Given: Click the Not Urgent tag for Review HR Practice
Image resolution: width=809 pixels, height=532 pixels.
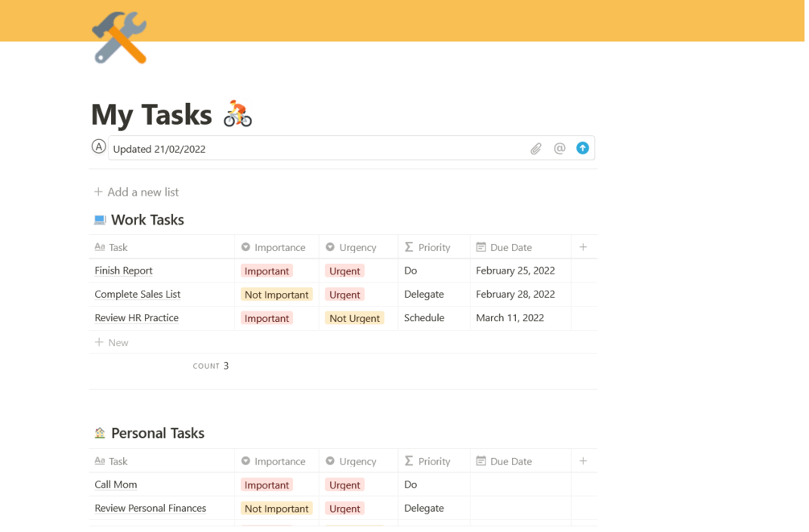Looking at the screenshot, I should click(354, 318).
